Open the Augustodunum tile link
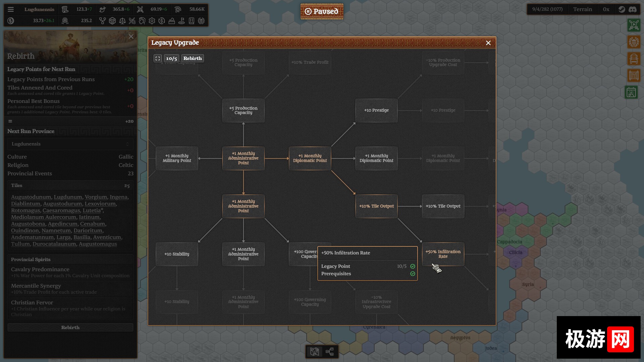 (31, 197)
